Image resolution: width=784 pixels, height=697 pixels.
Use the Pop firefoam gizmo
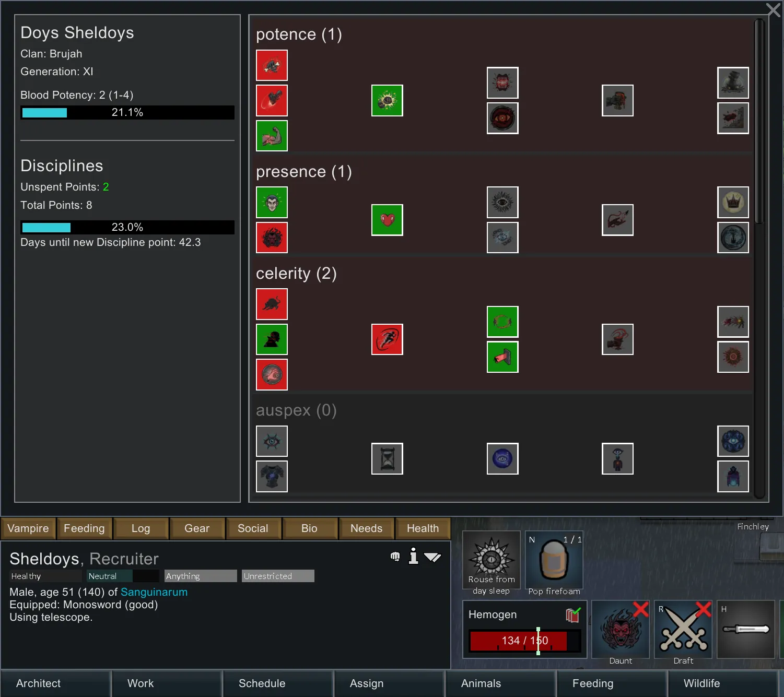tap(554, 560)
